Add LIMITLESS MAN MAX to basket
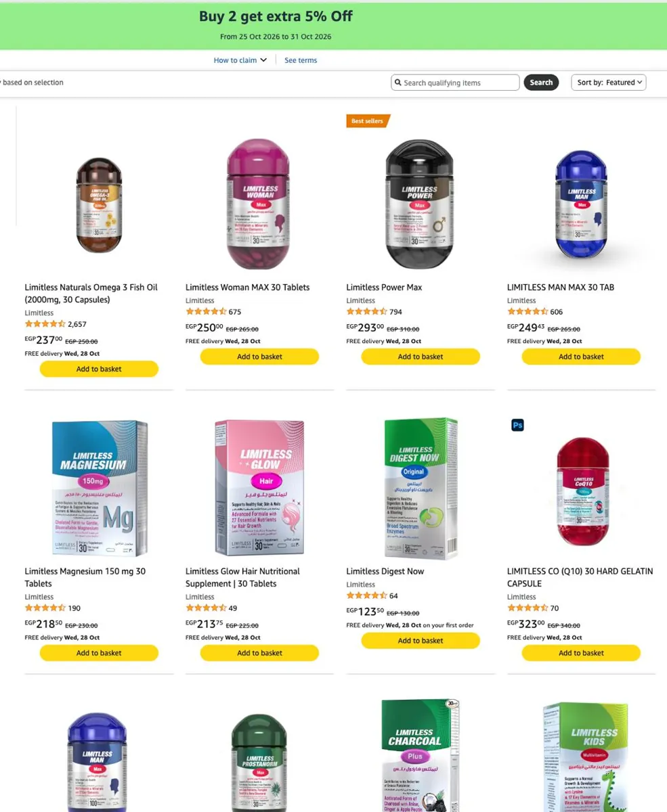This screenshot has width=667, height=812. pos(581,357)
